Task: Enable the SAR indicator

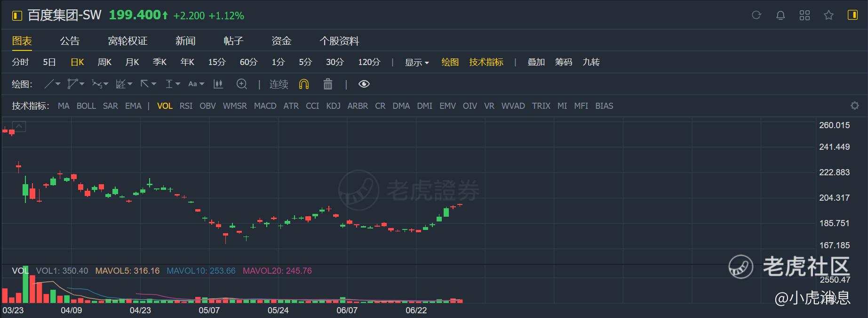Action: [111, 106]
